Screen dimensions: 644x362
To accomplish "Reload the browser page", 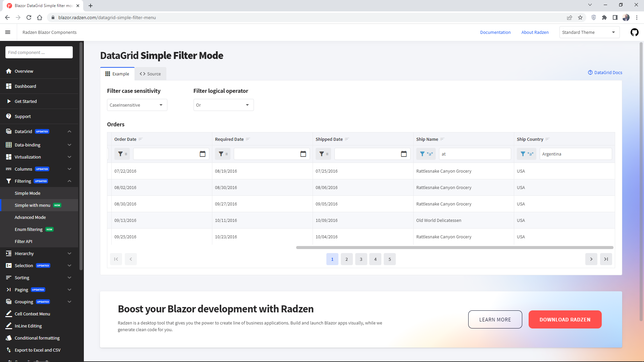I will (x=29, y=17).
